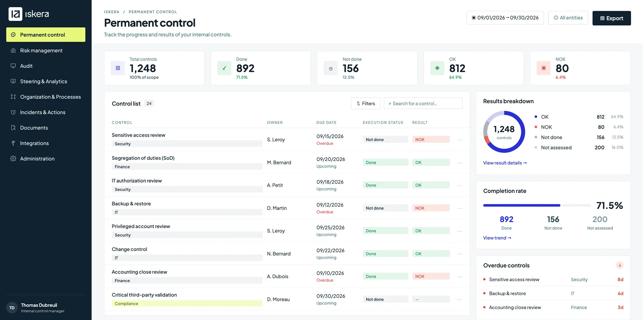This screenshot has width=644, height=320.
Task: Open the more options menu for Sensitive access review
Action: pos(459,140)
